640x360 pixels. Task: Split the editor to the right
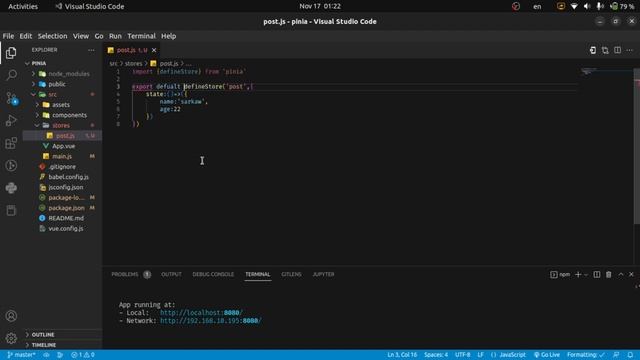click(618, 50)
